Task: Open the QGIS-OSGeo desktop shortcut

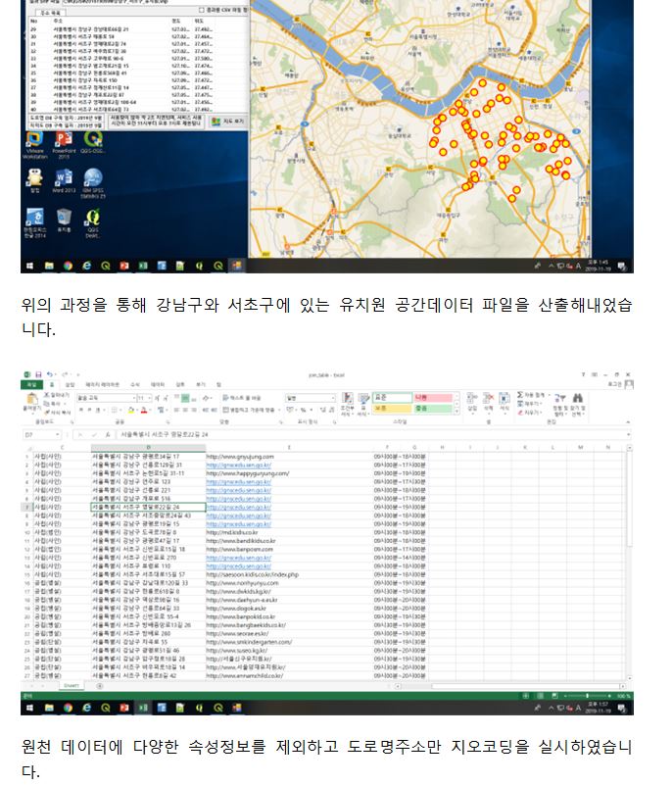Action: tap(92, 143)
